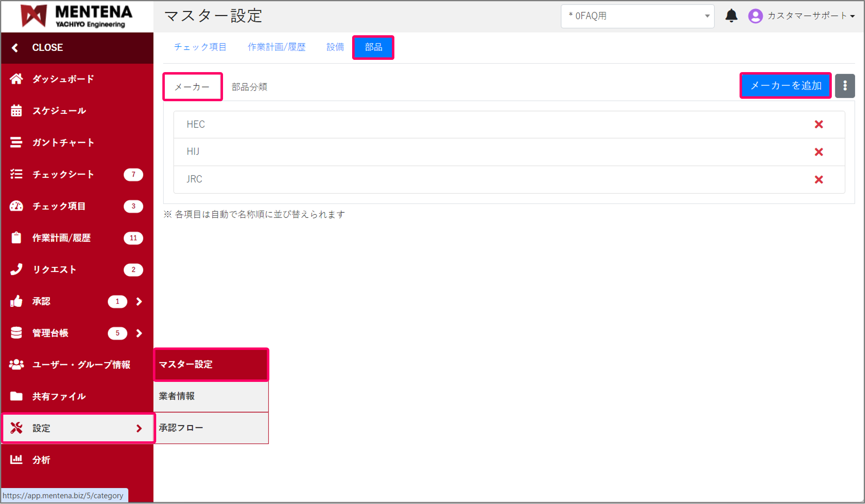
Task: Open Dashboard via the home icon
Action: tap(16, 79)
